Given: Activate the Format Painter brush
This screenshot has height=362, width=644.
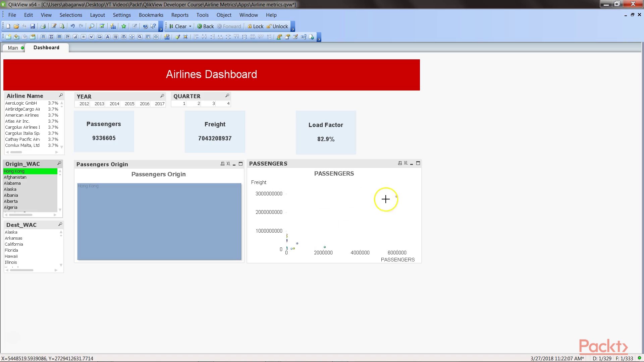Looking at the screenshot, I should click(177, 37).
